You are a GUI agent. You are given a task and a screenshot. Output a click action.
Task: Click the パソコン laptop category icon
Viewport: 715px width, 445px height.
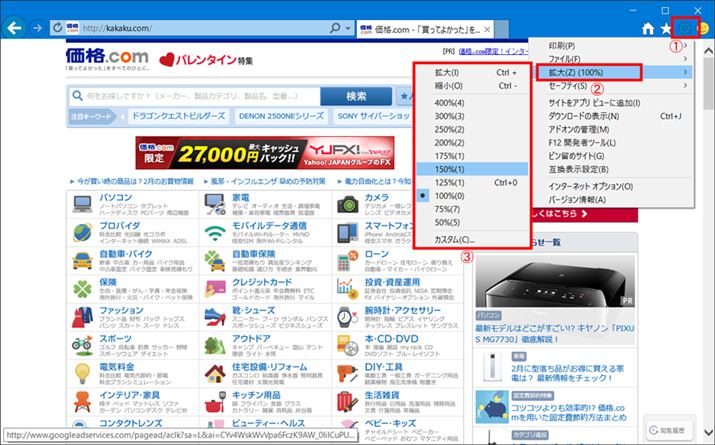(83, 204)
